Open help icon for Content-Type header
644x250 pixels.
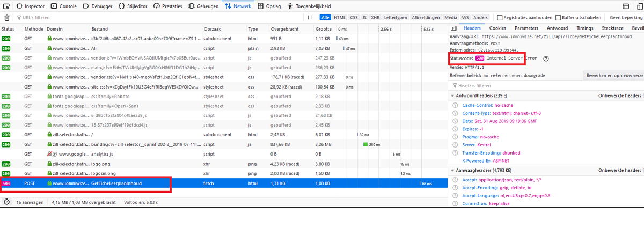tap(455, 113)
